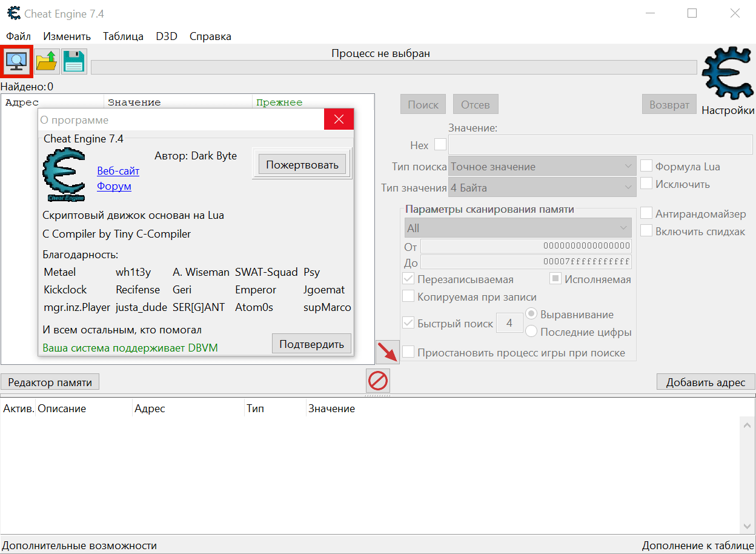This screenshot has height=554, width=756.
Task: Toggle the Перезаписываемая checkbox
Action: pyautogui.click(x=408, y=279)
